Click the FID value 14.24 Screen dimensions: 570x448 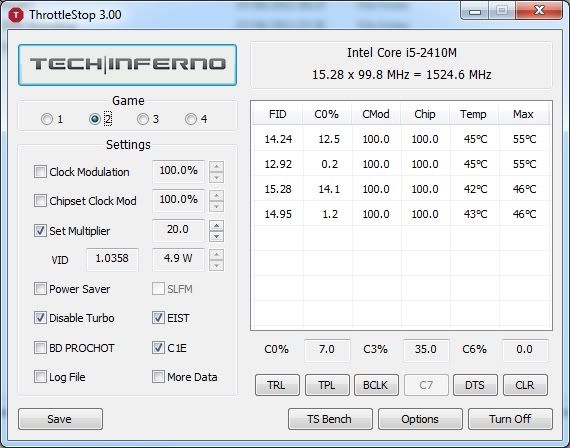[x=278, y=139]
